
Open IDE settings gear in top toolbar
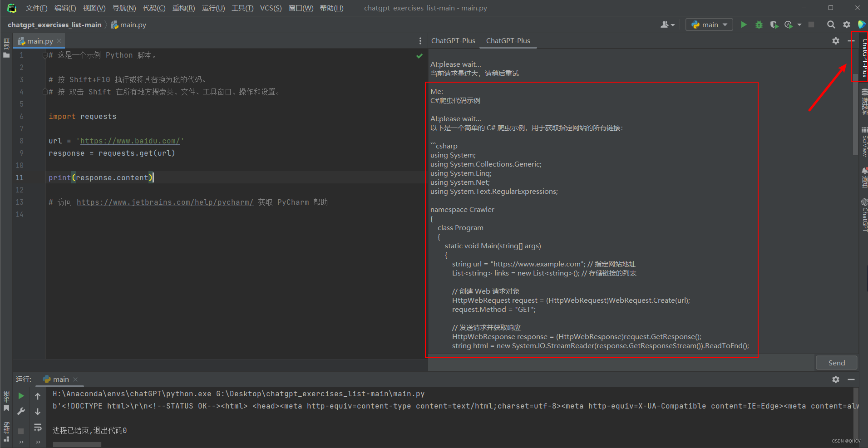pos(847,25)
